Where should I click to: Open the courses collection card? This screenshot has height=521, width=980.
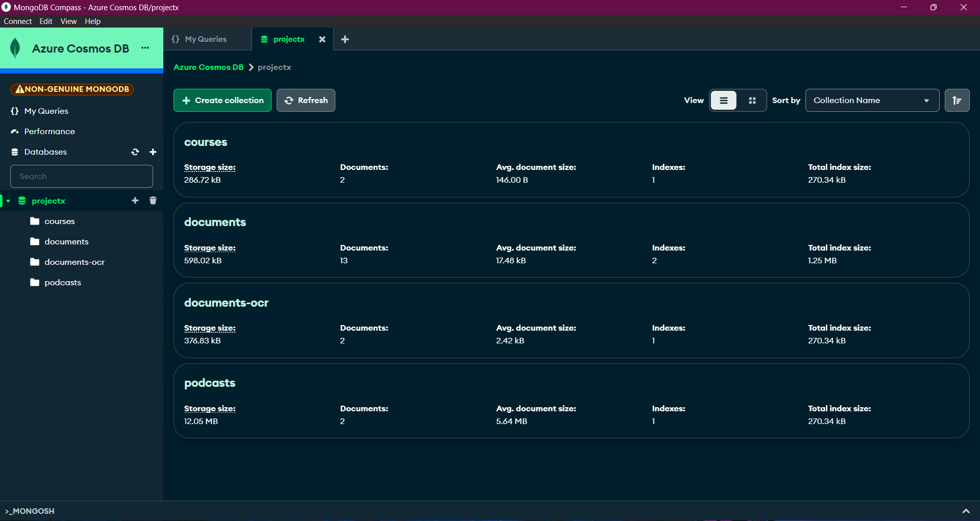571,160
